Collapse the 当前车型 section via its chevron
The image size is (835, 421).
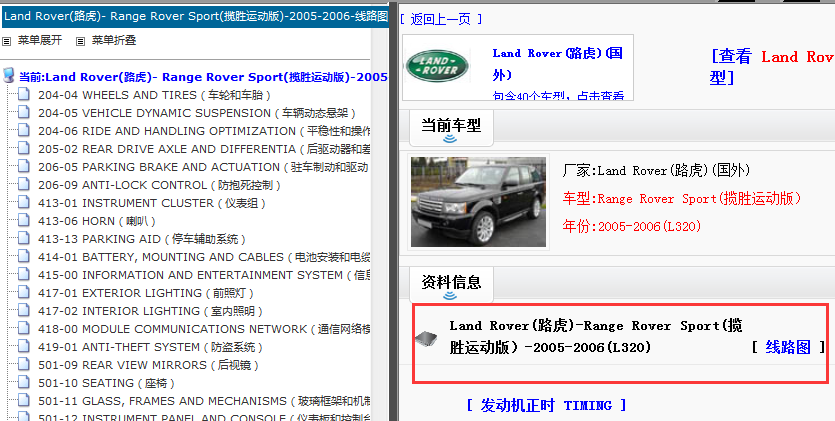pyautogui.click(x=450, y=139)
